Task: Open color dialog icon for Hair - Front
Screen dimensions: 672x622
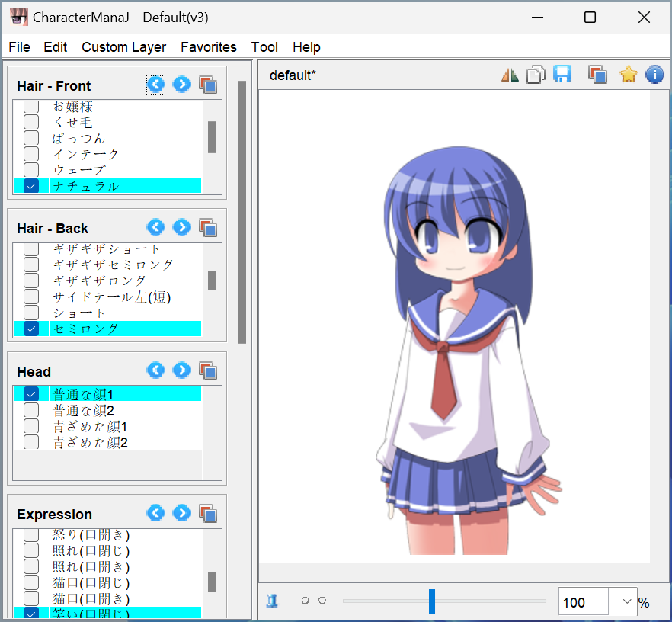Action: click(208, 85)
